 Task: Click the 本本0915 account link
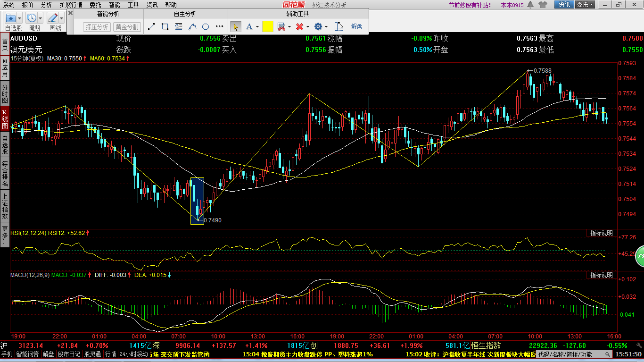click(512, 5)
